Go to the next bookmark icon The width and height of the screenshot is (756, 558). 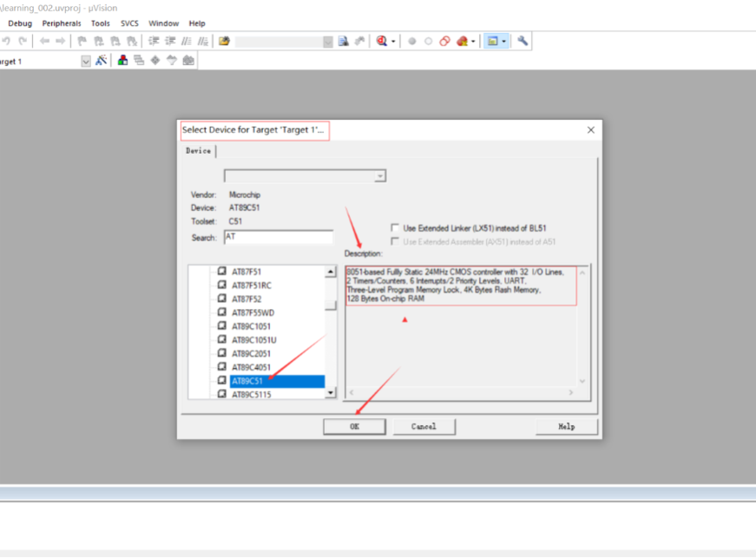(x=115, y=42)
